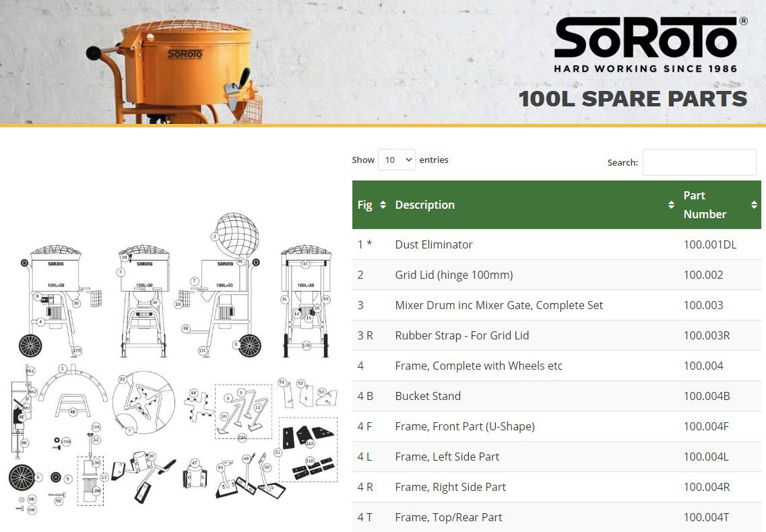
Task: Click the 100L SPARE PARTS heading
Action: 633,99
